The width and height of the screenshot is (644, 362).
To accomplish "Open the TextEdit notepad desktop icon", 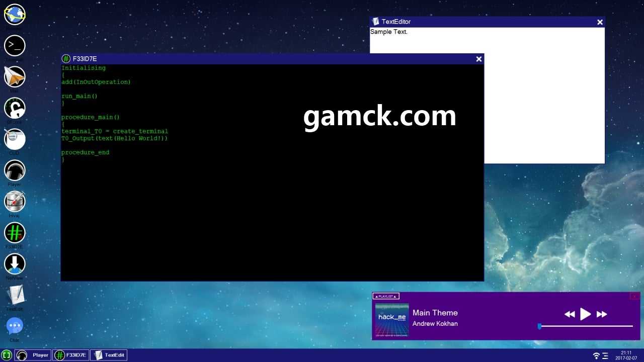I will point(15,295).
